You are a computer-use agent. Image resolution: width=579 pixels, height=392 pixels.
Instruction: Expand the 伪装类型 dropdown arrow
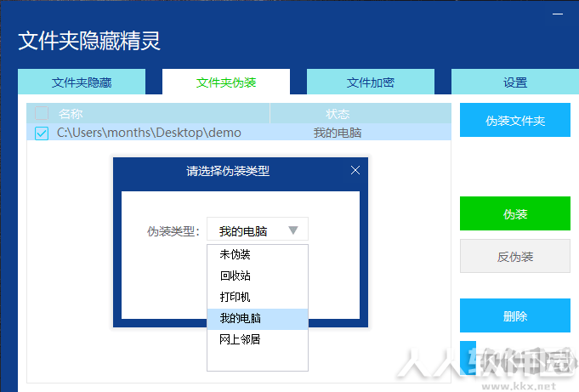293,230
